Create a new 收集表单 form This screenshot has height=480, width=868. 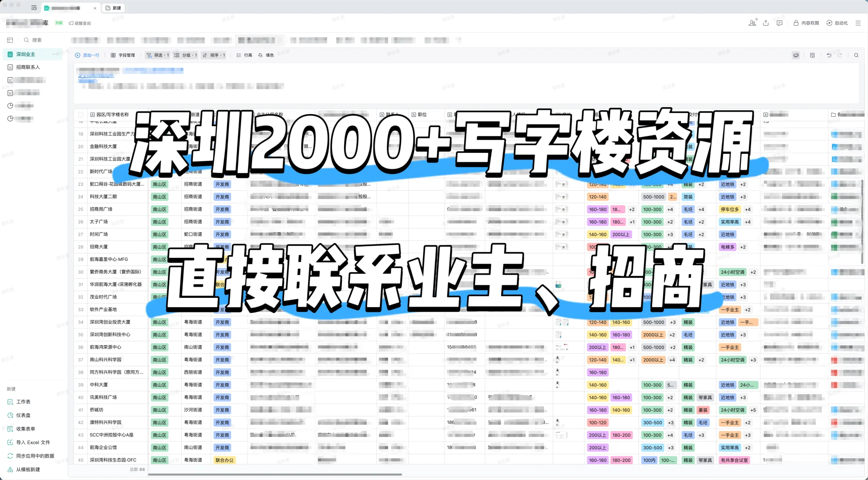click(x=21, y=429)
